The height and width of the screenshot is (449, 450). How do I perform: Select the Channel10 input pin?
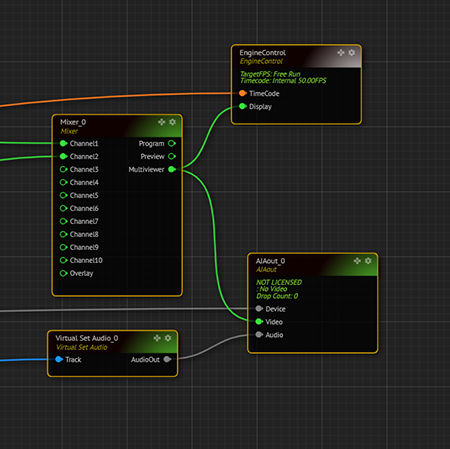click(63, 260)
